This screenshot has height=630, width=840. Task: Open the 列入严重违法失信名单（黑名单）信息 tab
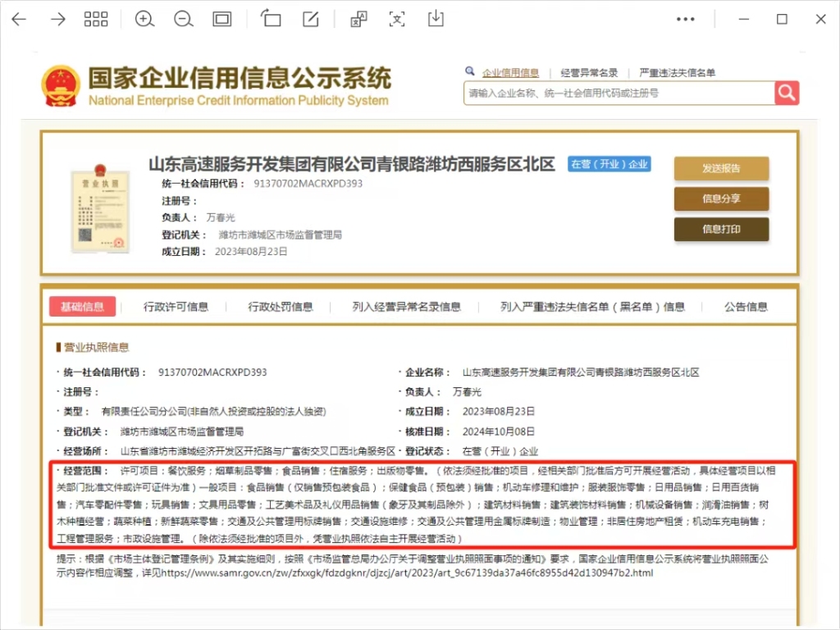pos(592,307)
